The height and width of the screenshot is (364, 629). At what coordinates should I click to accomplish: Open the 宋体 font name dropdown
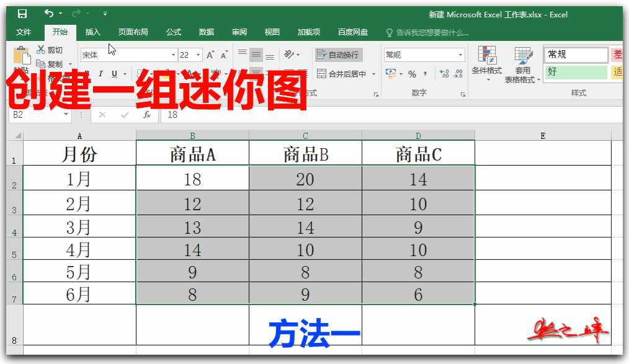(x=173, y=55)
